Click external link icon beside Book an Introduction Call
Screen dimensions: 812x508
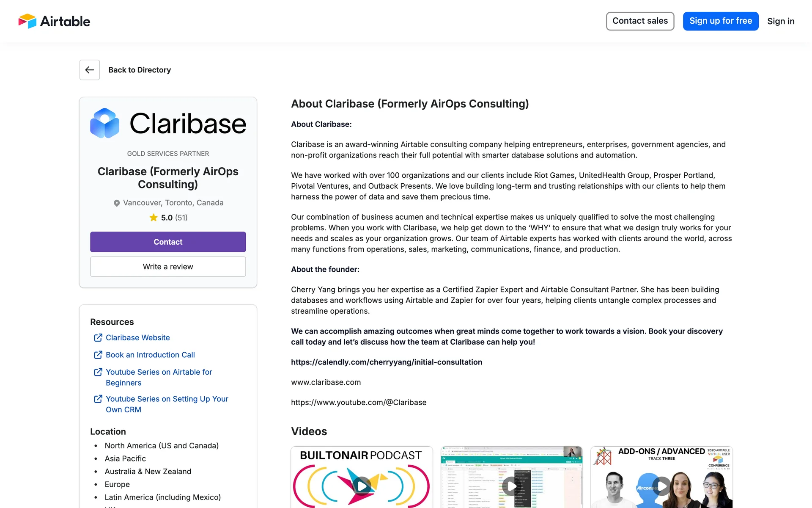[98, 355]
